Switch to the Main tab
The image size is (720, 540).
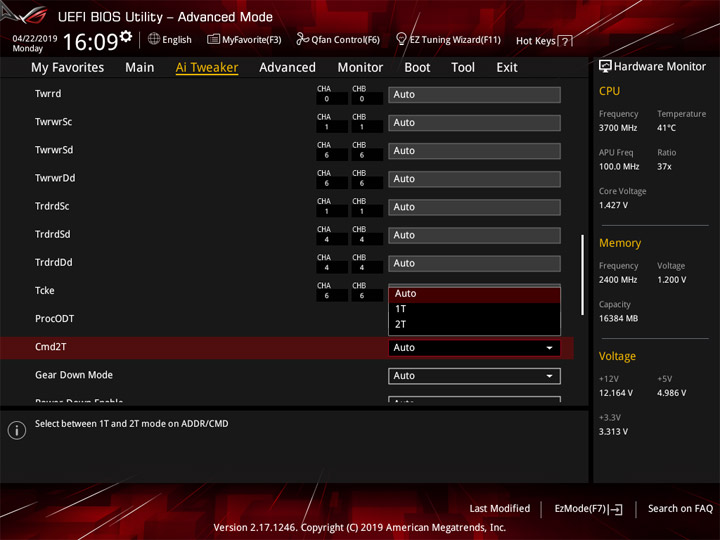coord(140,68)
